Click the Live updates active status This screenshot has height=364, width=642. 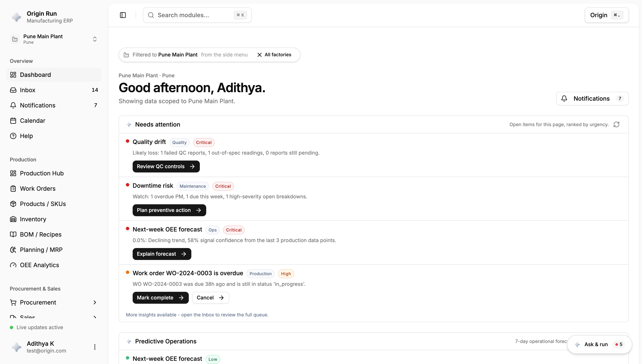pos(37,327)
